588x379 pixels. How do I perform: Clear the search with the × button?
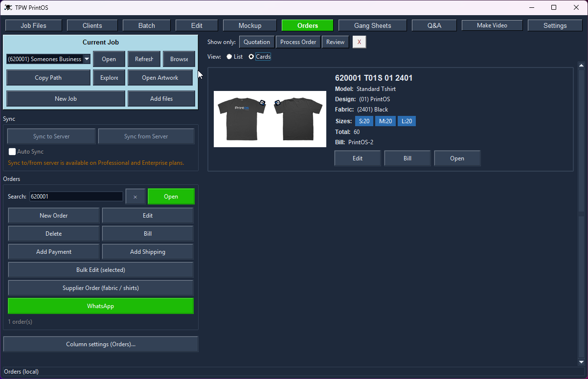point(136,197)
